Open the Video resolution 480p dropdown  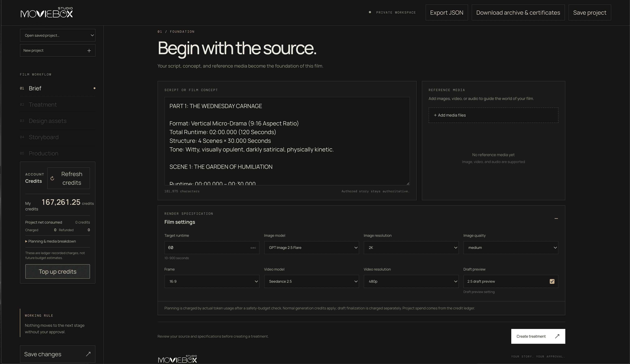tap(411, 281)
